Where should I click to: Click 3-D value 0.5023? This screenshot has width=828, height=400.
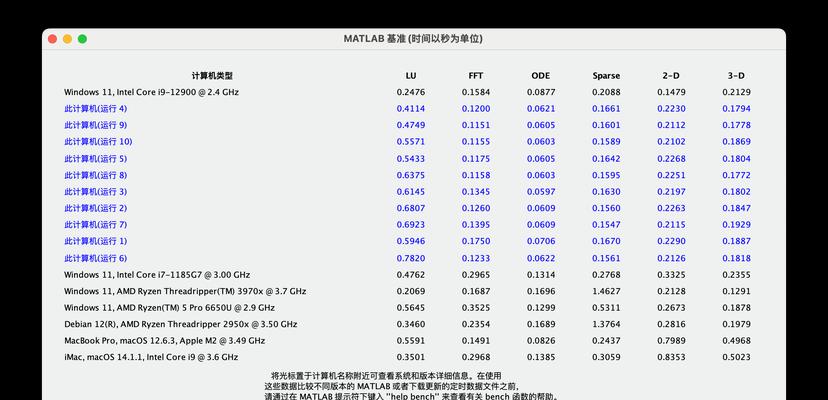click(736, 357)
